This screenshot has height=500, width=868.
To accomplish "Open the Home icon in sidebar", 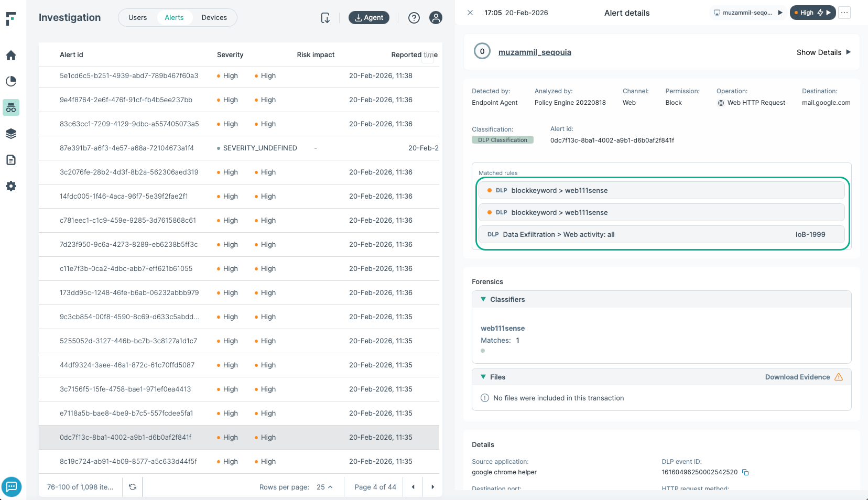I will 11,55.
